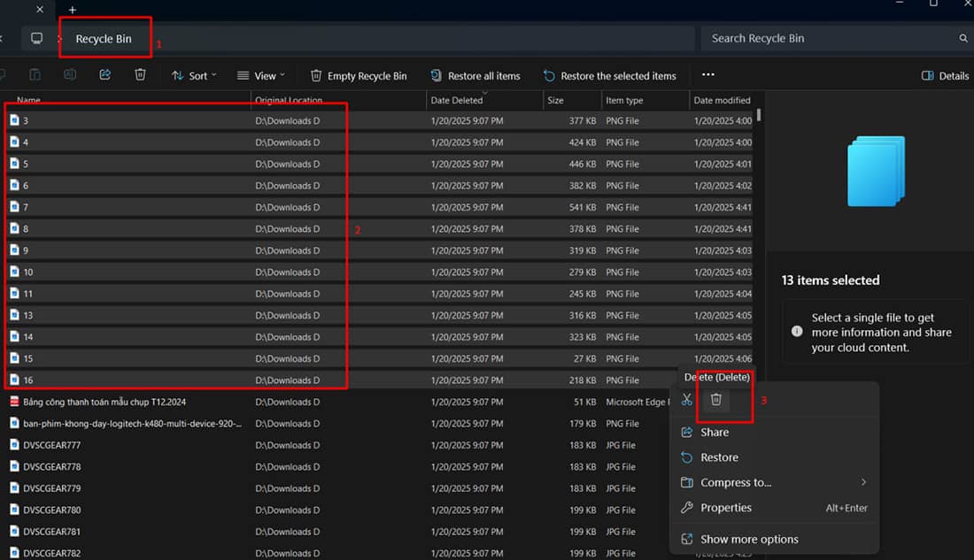This screenshot has height=560, width=974.
Task: Choose Show more options in context menu
Action: (x=748, y=539)
